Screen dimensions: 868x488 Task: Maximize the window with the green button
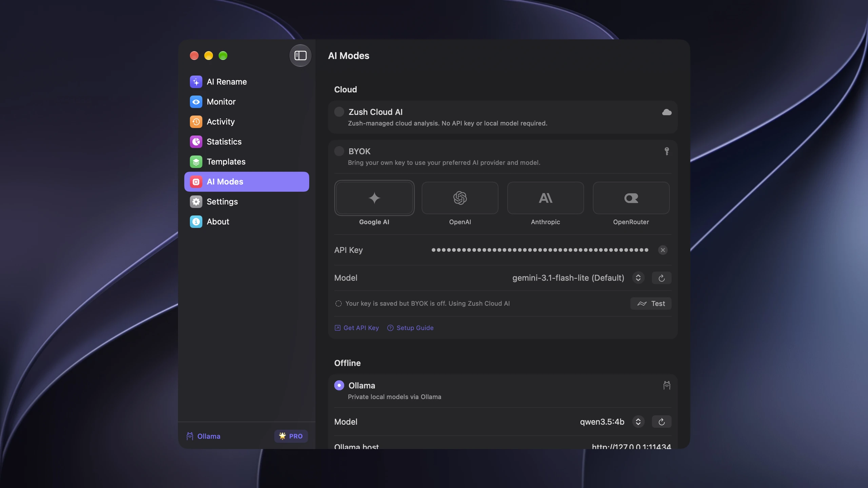(x=223, y=56)
